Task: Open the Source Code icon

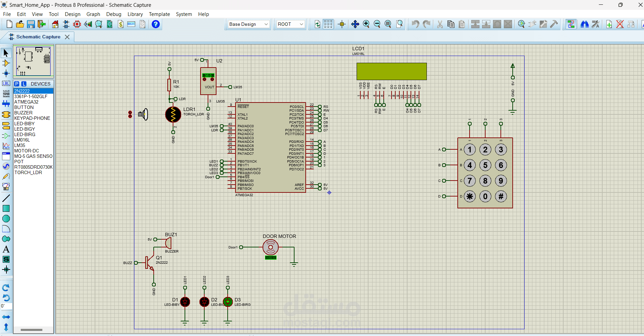Action: point(131,24)
